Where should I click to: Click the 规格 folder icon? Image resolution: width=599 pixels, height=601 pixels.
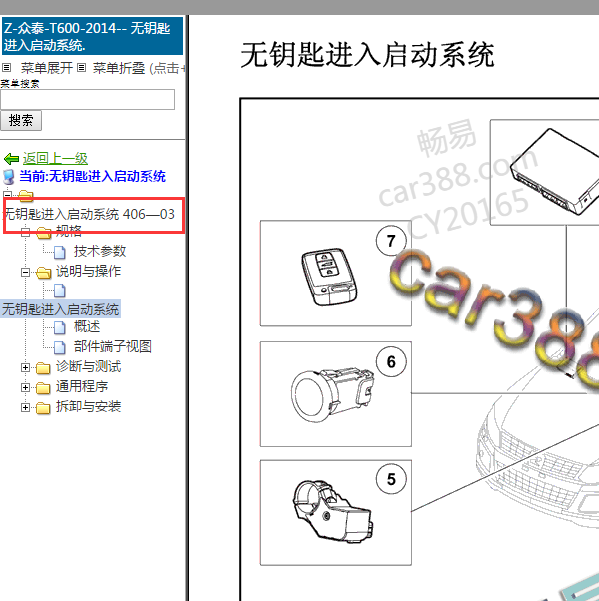coord(44,232)
